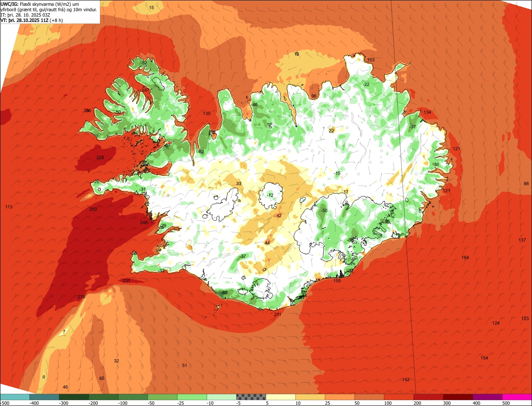
Task: Click the value 276 in the southwest sea
Action: pos(81,297)
